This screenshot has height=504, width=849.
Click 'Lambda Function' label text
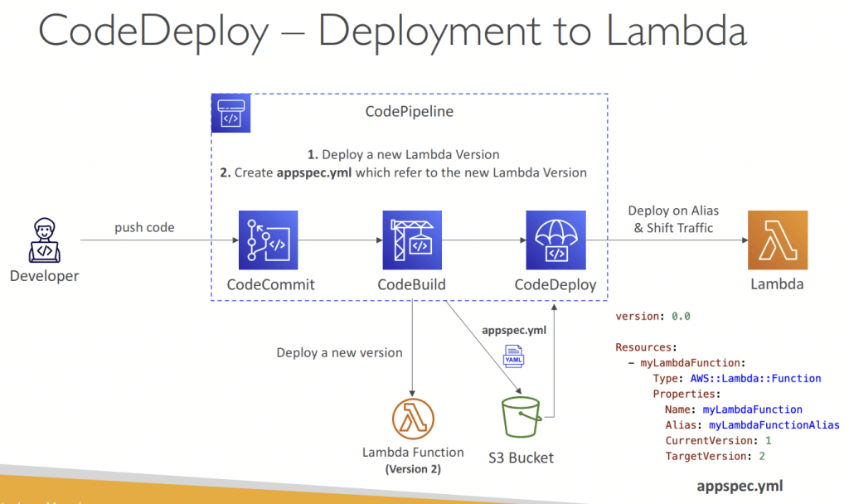(413, 453)
